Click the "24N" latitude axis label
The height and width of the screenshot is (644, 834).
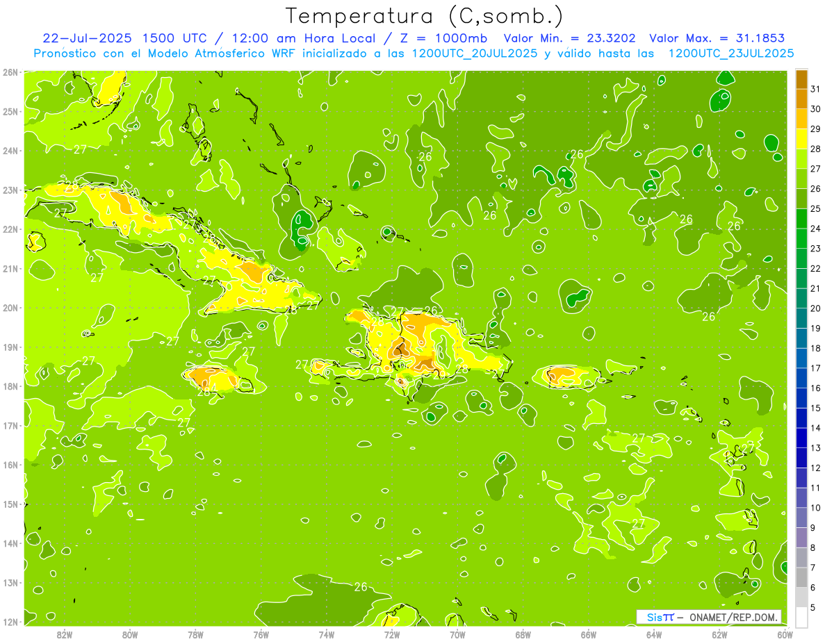tap(10, 151)
